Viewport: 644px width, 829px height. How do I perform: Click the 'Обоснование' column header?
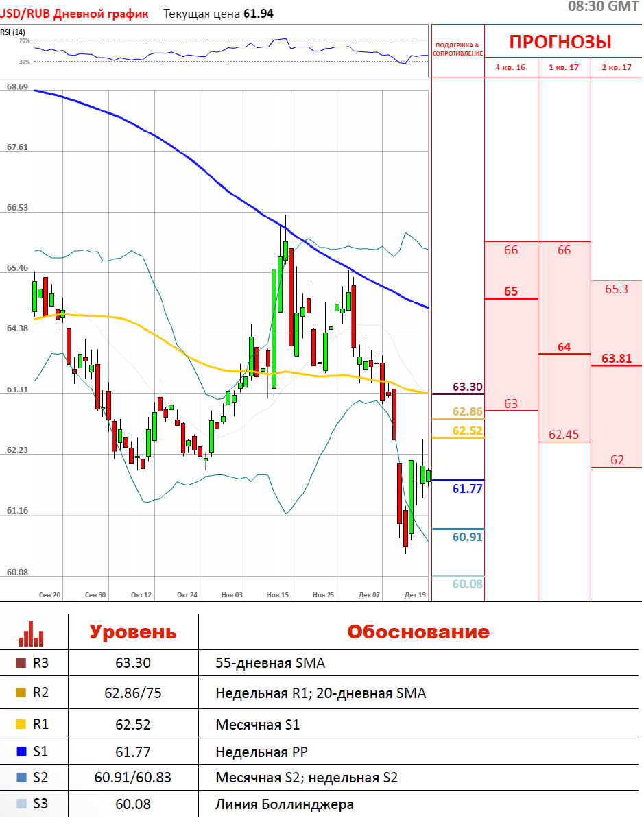[418, 632]
